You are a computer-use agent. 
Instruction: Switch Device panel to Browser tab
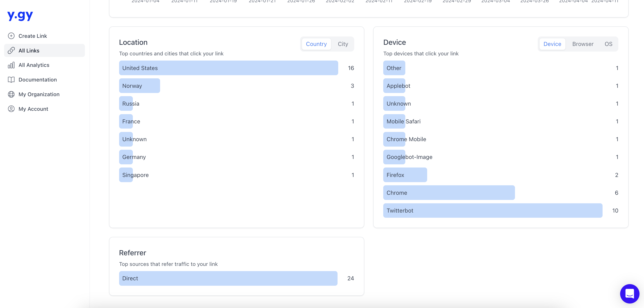(583, 43)
